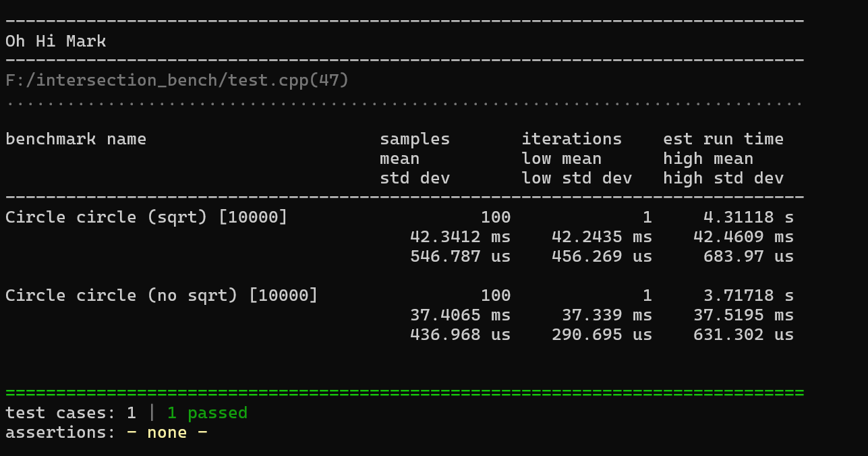Click the 3.71718 s run time value
Image resolution: width=868 pixels, height=456 pixels.
[743, 295]
